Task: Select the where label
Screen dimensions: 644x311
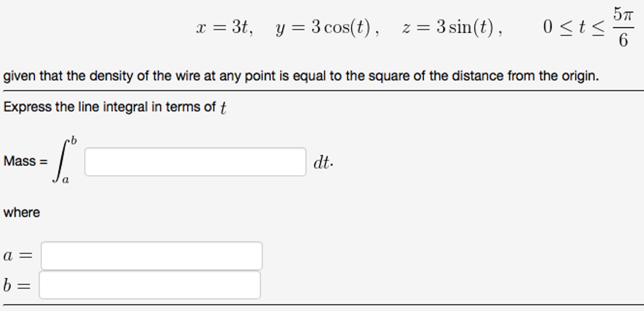Action: point(22,212)
